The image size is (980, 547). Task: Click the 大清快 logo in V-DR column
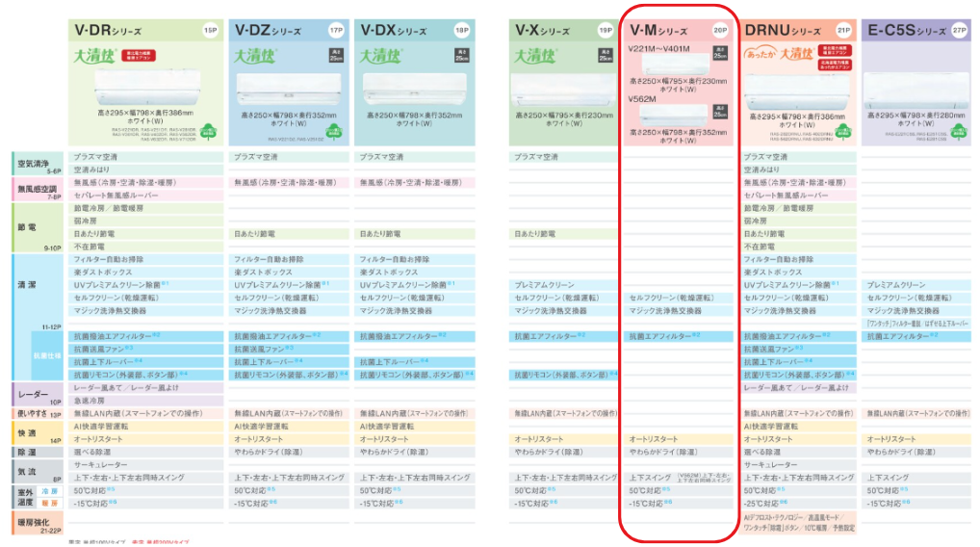coord(95,56)
